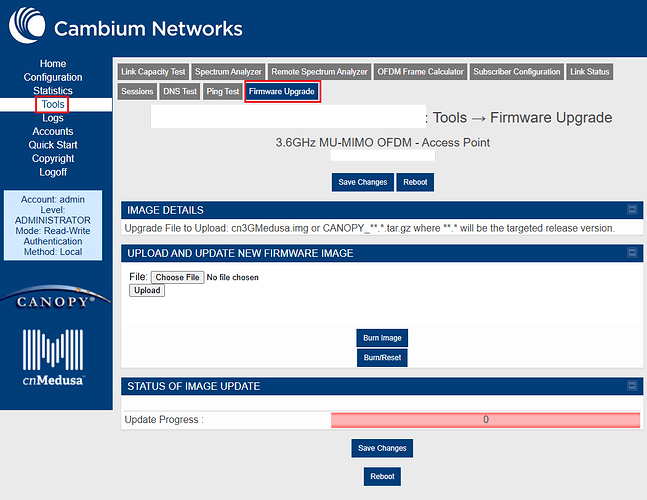Collapse the Image Details section
The height and width of the screenshot is (500, 647).
pos(632,210)
